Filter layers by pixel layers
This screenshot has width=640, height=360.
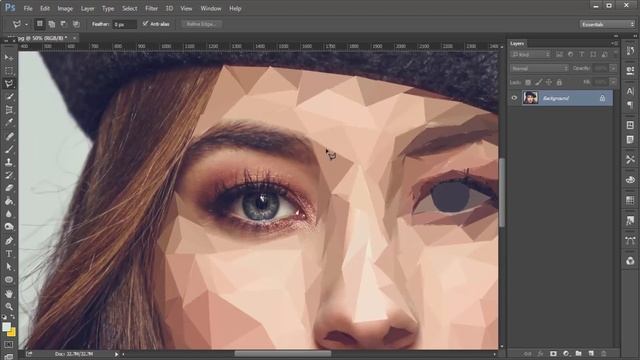[559, 54]
